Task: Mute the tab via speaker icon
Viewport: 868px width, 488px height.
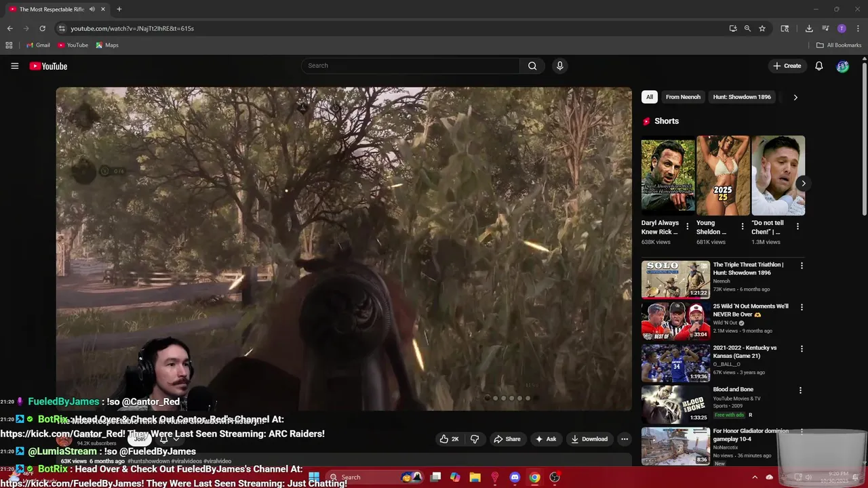Action: pos(92,9)
